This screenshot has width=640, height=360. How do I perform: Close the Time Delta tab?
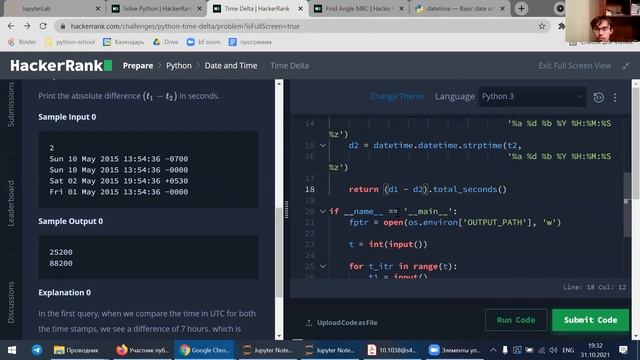tap(300, 9)
